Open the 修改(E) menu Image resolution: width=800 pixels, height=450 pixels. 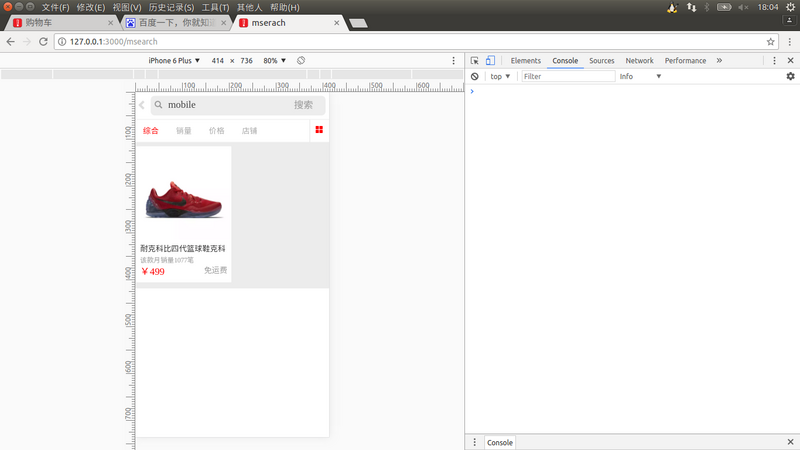pos(90,7)
